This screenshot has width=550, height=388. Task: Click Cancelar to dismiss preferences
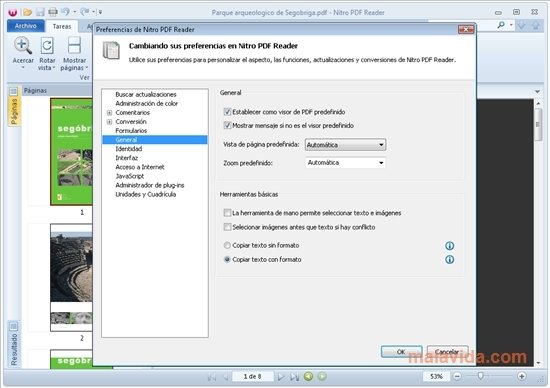click(447, 352)
